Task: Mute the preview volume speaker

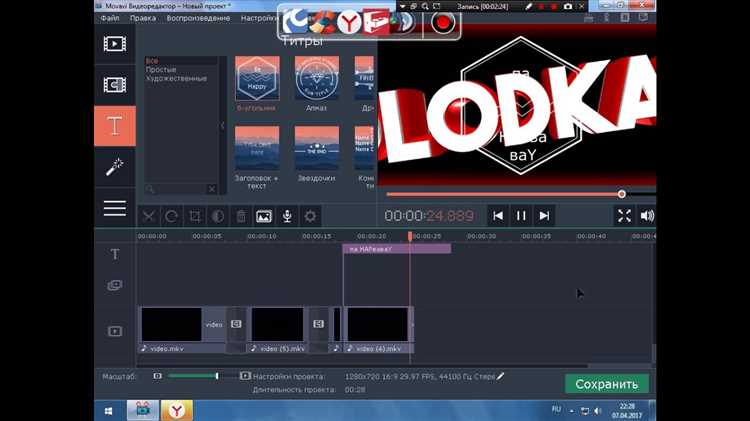Action: pos(647,216)
